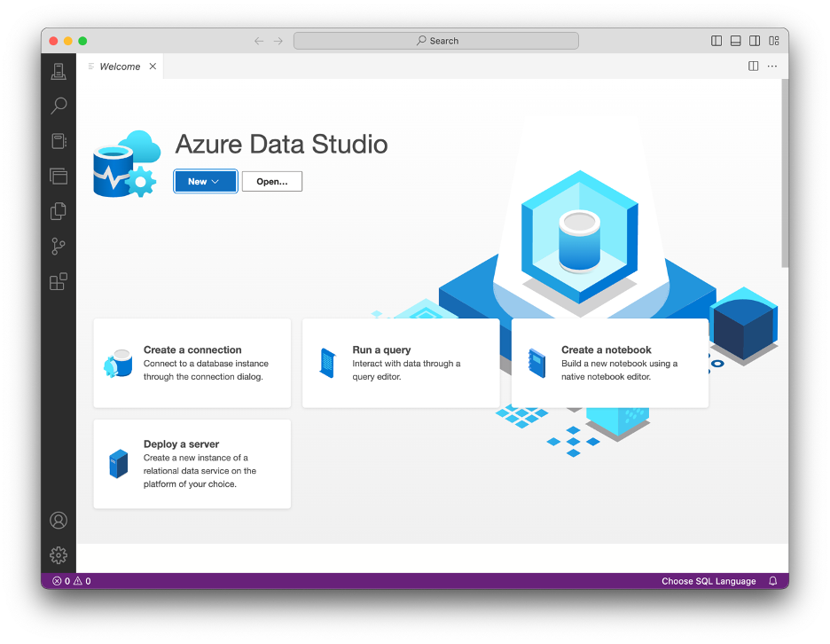Toggle the primary sidebar visibility
830x644 pixels.
716,40
